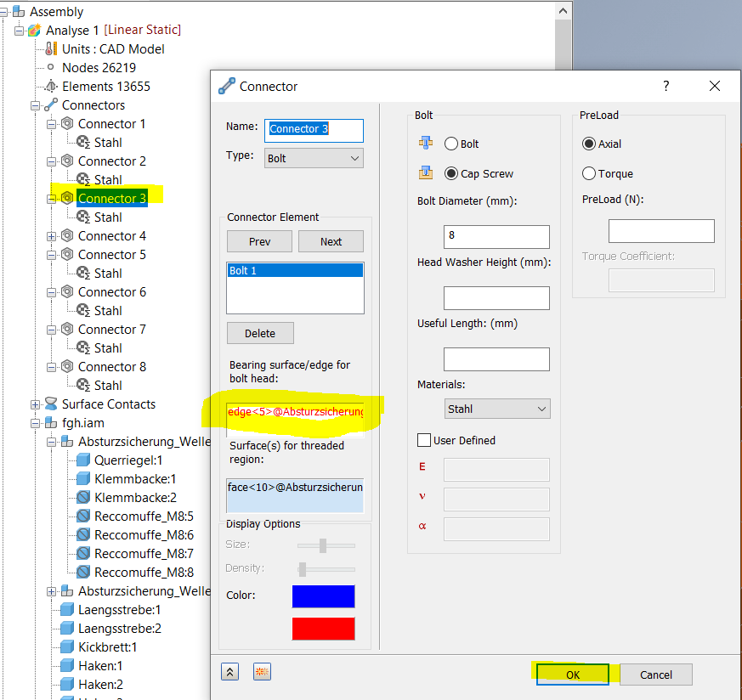Open the Materials dropdown showing Stahl

coord(496,409)
